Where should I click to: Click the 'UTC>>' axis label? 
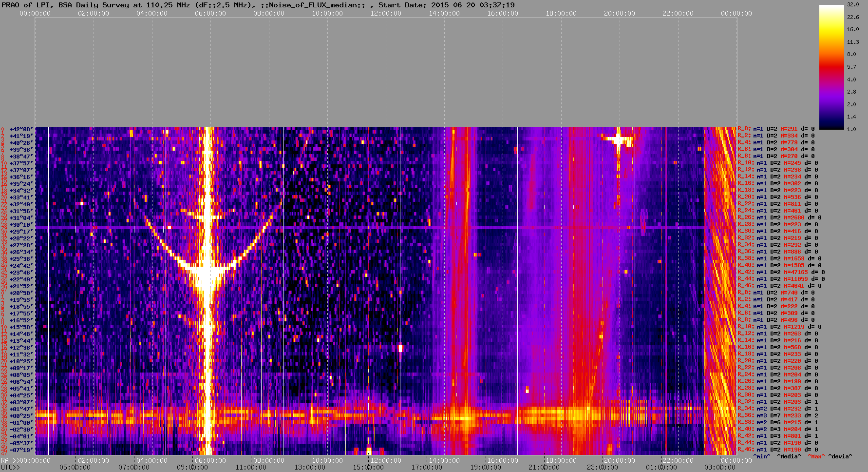tap(10, 467)
